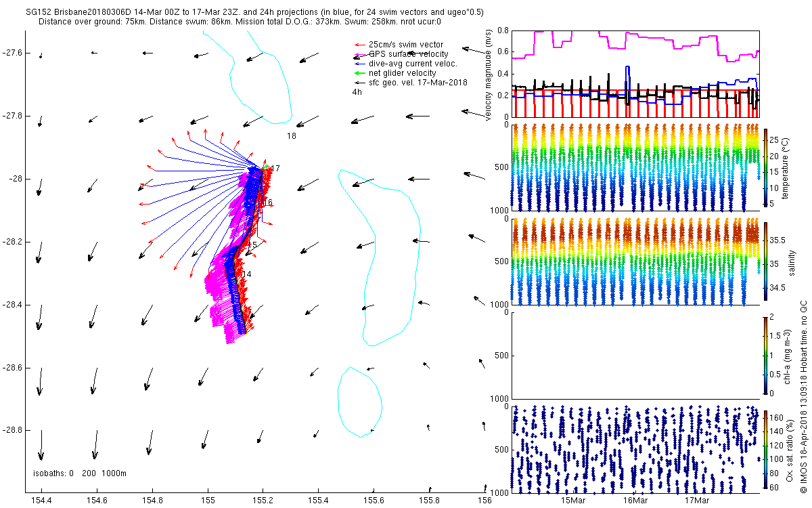Click the 'velocity magnitude (m/s)' axis label
The image size is (812, 508).
pyautogui.click(x=489, y=75)
